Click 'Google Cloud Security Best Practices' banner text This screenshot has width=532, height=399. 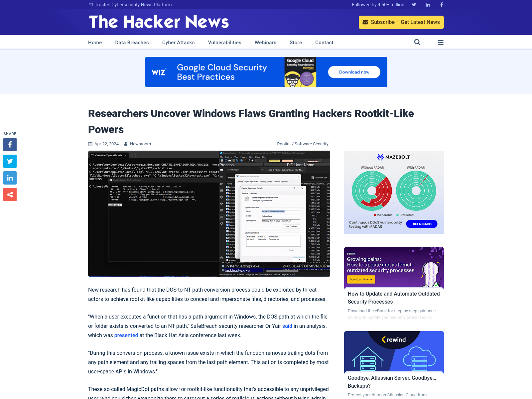point(222,72)
